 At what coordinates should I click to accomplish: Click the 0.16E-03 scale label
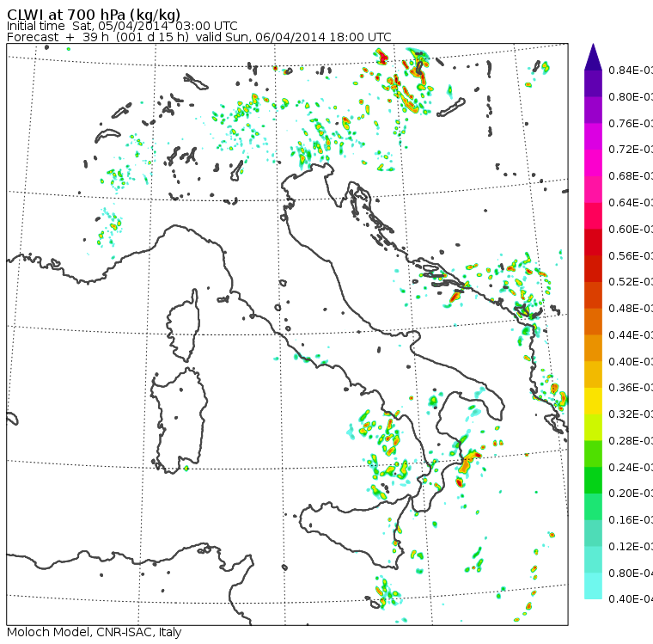coord(631,520)
